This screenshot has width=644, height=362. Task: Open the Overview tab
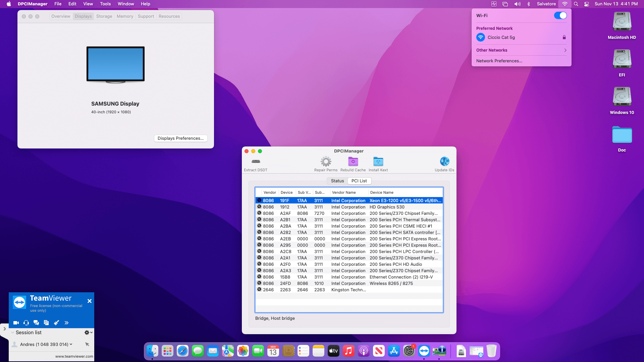(61, 16)
